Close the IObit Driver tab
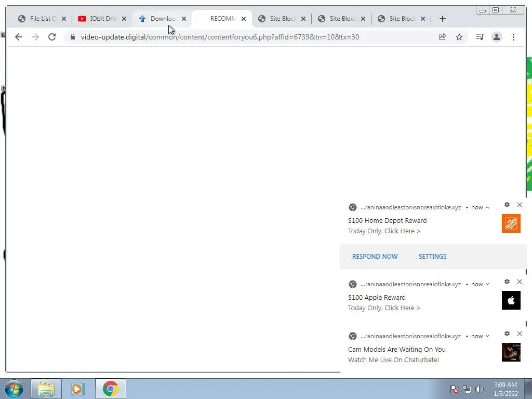The image size is (532, 399). click(x=124, y=19)
